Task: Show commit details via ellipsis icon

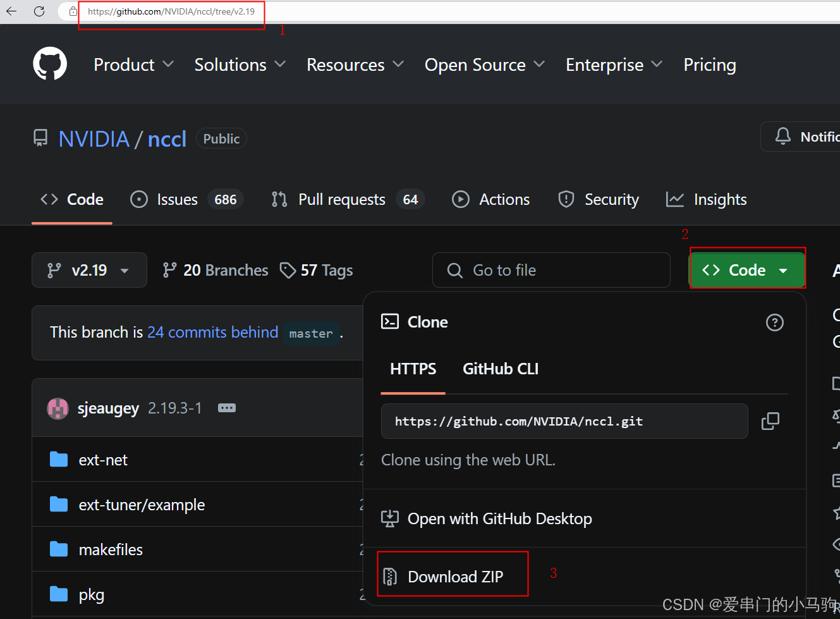Action: (227, 408)
